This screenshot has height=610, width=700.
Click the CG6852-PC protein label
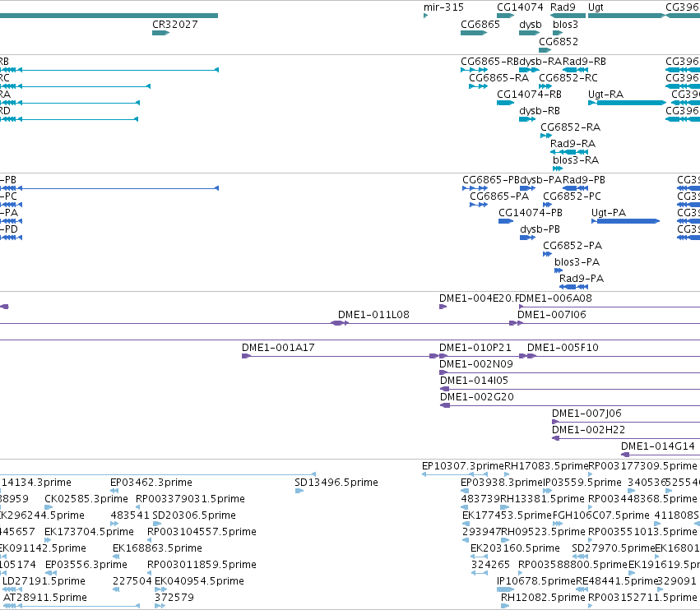point(572,196)
